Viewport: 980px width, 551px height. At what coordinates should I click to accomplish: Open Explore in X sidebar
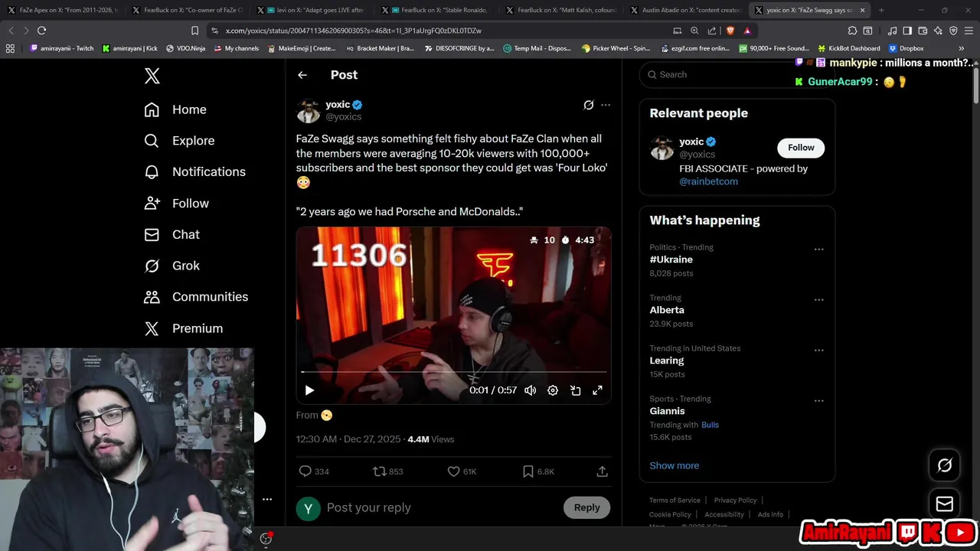pyautogui.click(x=179, y=141)
